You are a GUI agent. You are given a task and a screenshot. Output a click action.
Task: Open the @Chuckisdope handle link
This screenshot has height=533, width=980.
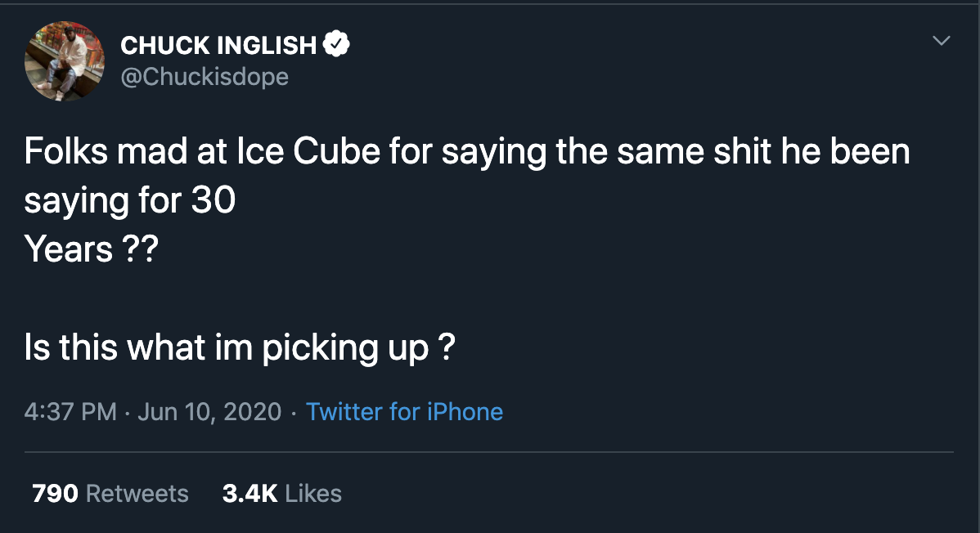(205, 77)
